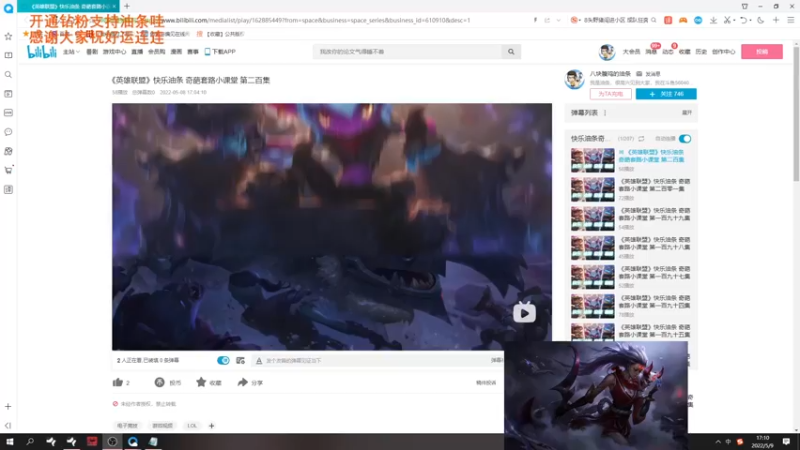Click the magnifier search button in bilibili search bar
The width and height of the screenshot is (800, 450).
[511, 52]
